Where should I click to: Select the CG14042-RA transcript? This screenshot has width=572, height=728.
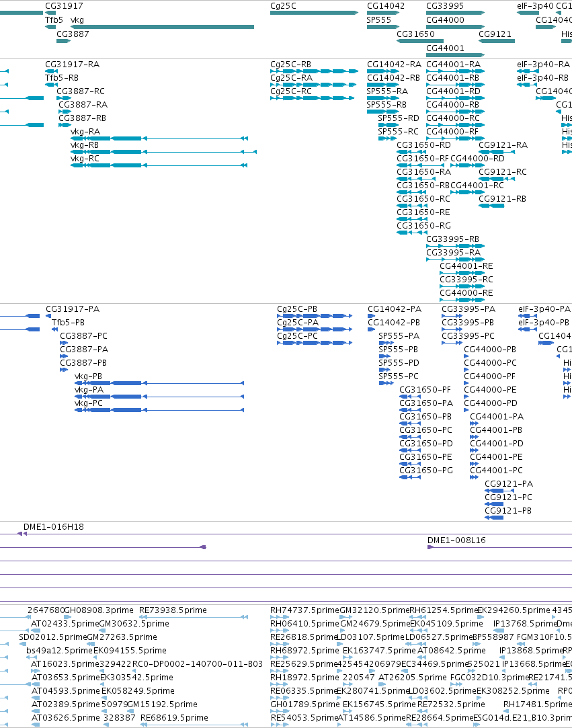pyautogui.click(x=383, y=71)
